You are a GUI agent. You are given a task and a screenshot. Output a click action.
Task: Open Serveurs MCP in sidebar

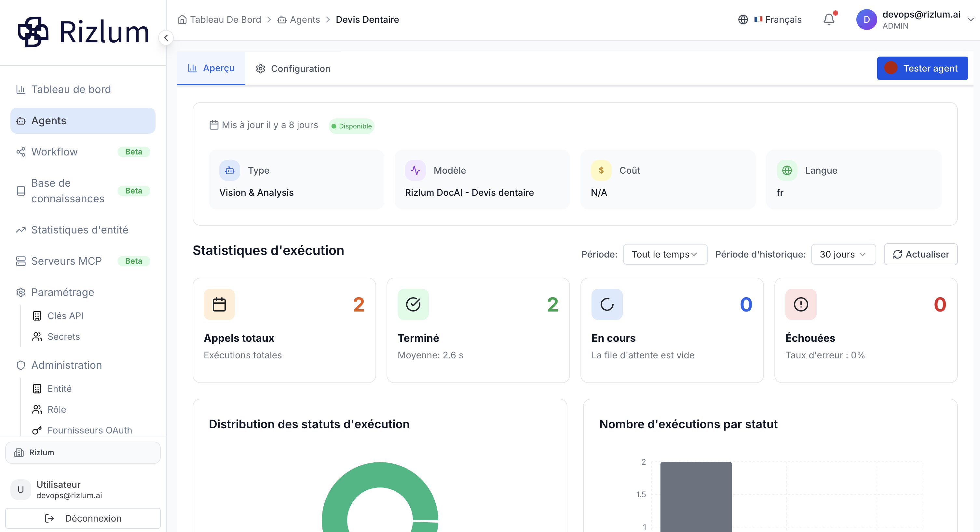83,261
